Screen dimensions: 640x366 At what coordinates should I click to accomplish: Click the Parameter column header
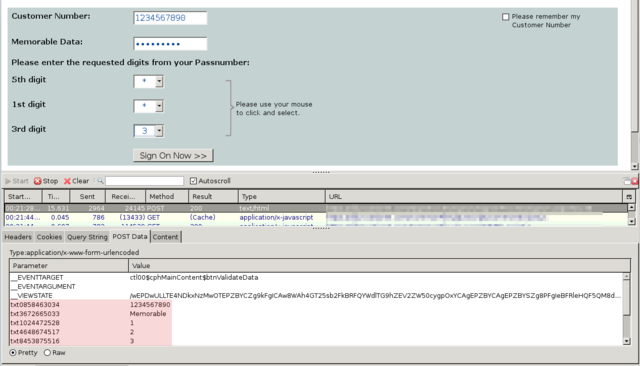(69, 266)
